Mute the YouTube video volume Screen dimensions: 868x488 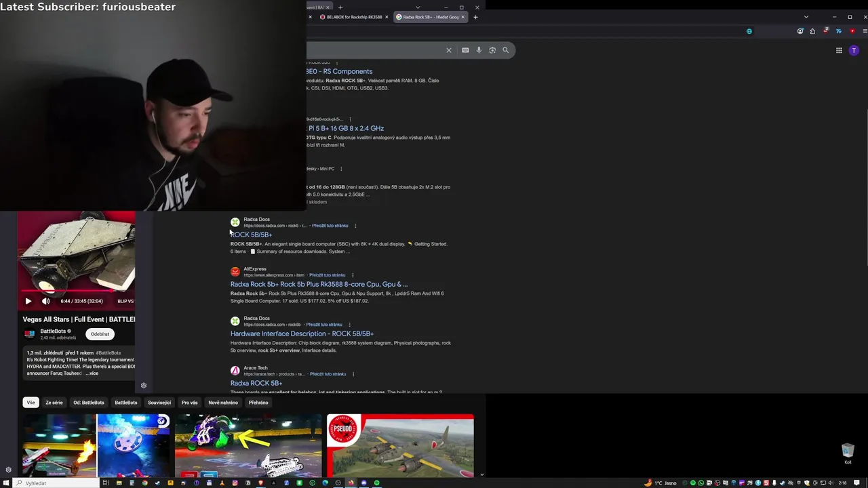pos(45,301)
